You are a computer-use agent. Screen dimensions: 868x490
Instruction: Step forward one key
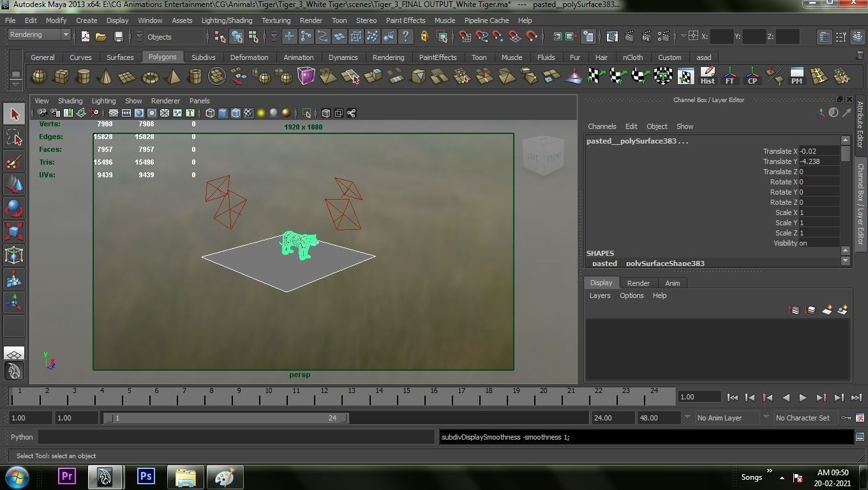tap(821, 397)
